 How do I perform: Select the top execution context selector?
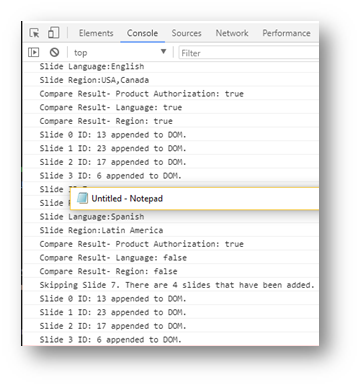[119, 53]
